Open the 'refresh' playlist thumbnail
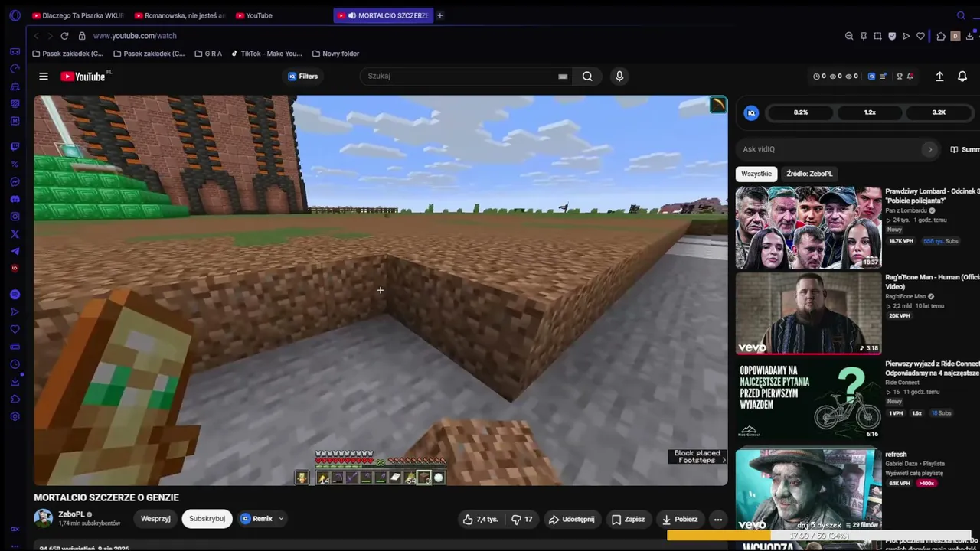 click(808, 490)
